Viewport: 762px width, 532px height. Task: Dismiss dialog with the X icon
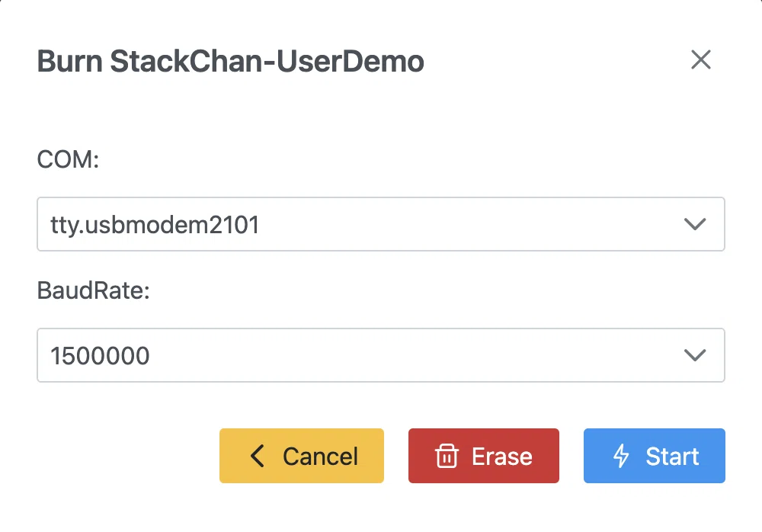pos(701,59)
